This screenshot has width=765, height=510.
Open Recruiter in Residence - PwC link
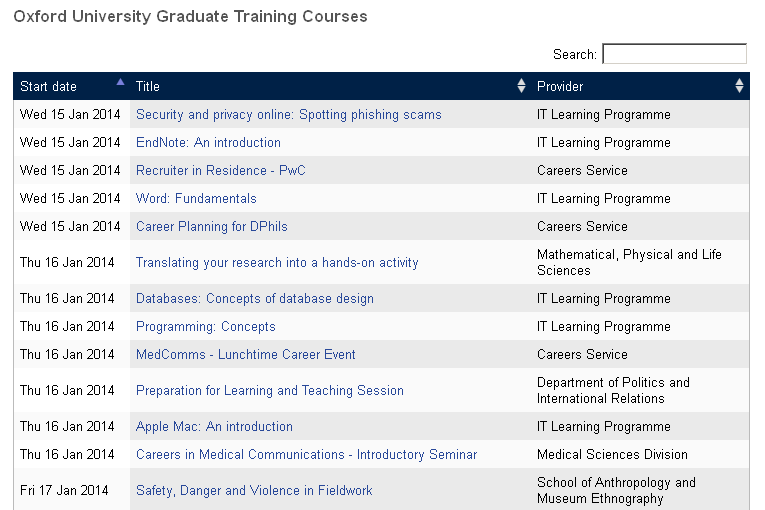tap(220, 170)
